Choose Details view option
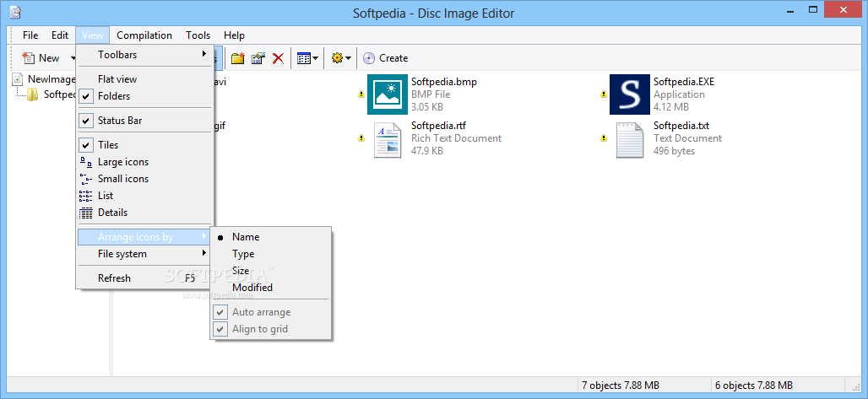Viewport: 868px width, 399px height. [x=145, y=213]
